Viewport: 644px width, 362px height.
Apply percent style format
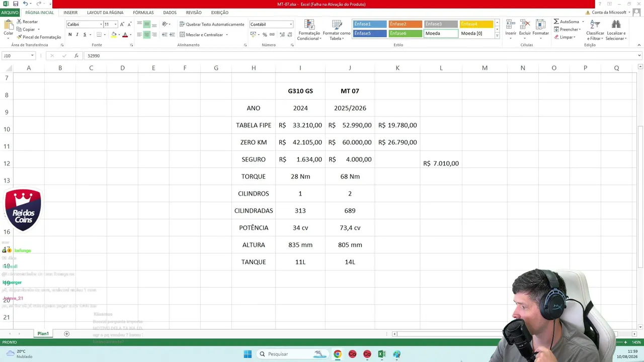pos(265,35)
